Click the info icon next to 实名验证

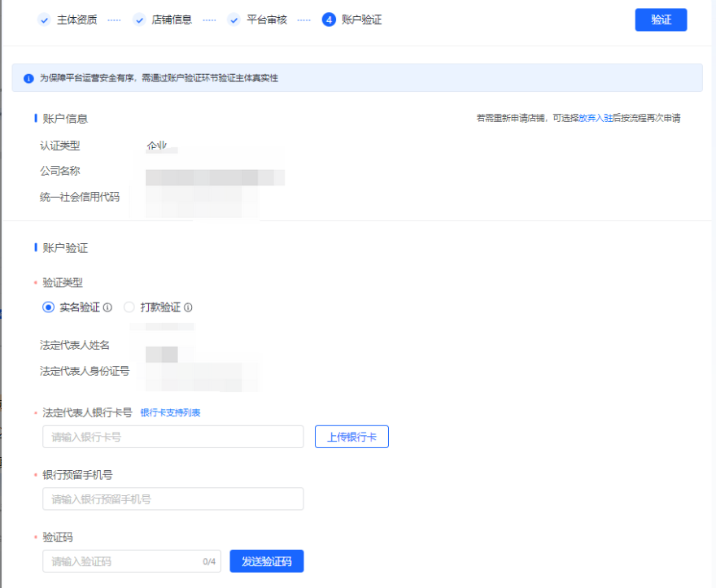click(x=108, y=307)
